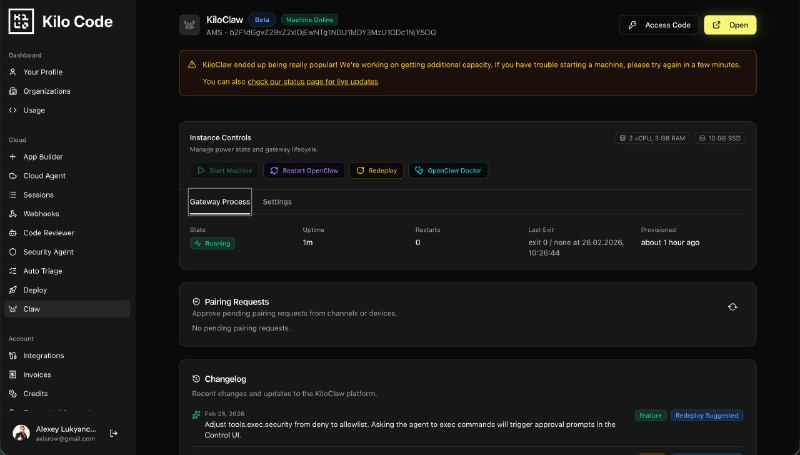Click the Security Agent shield icon
The width and height of the screenshot is (800, 455).
point(13,252)
